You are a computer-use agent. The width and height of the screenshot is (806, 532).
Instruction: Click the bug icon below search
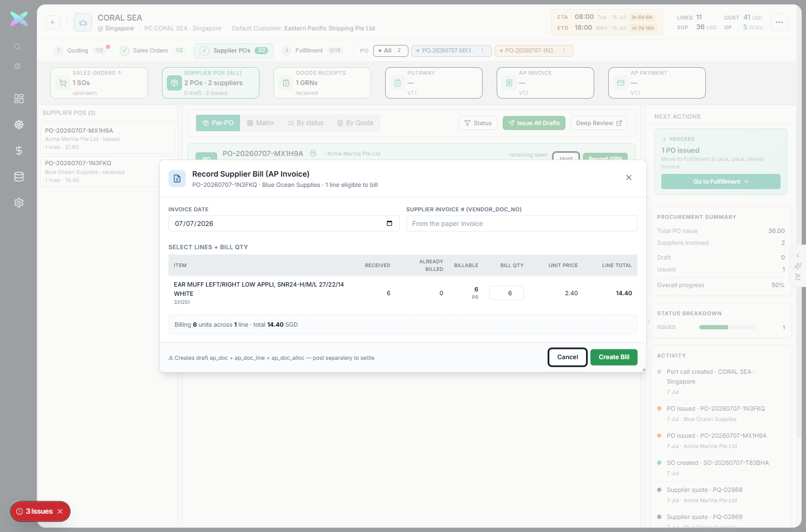coord(17,66)
